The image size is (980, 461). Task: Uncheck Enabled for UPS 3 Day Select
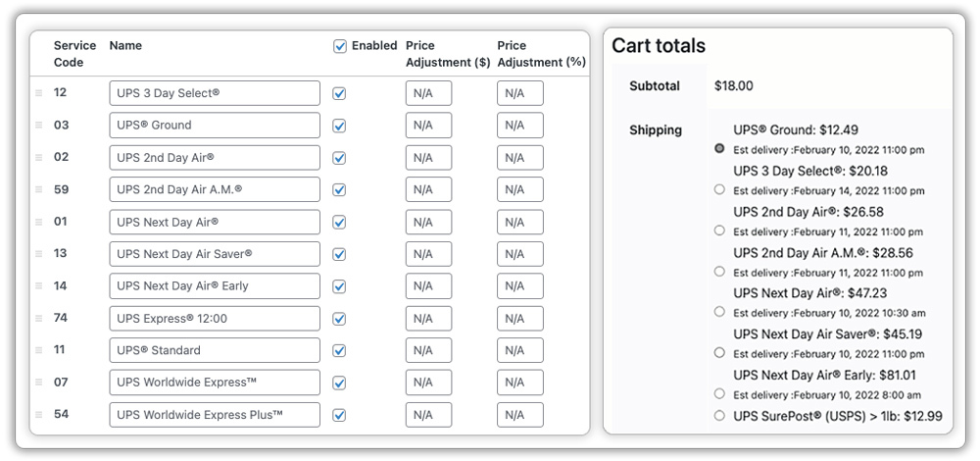339,93
